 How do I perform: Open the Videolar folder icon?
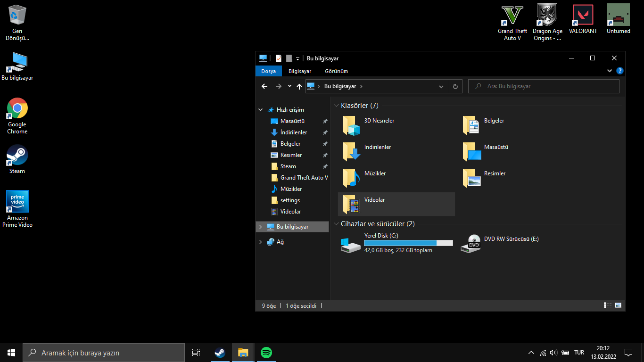coord(351,204)
